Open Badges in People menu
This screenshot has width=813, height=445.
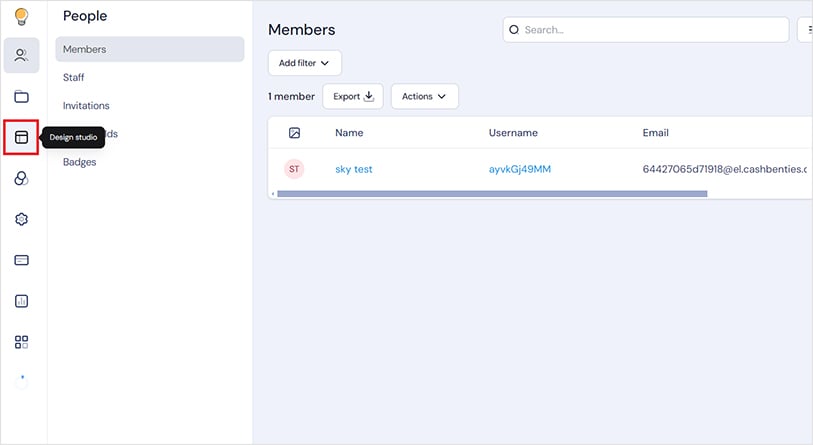tap(79, 162)
